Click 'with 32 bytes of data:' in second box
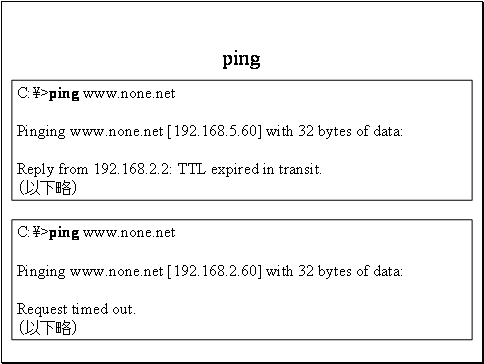The image size is (484, 364). 335,271
